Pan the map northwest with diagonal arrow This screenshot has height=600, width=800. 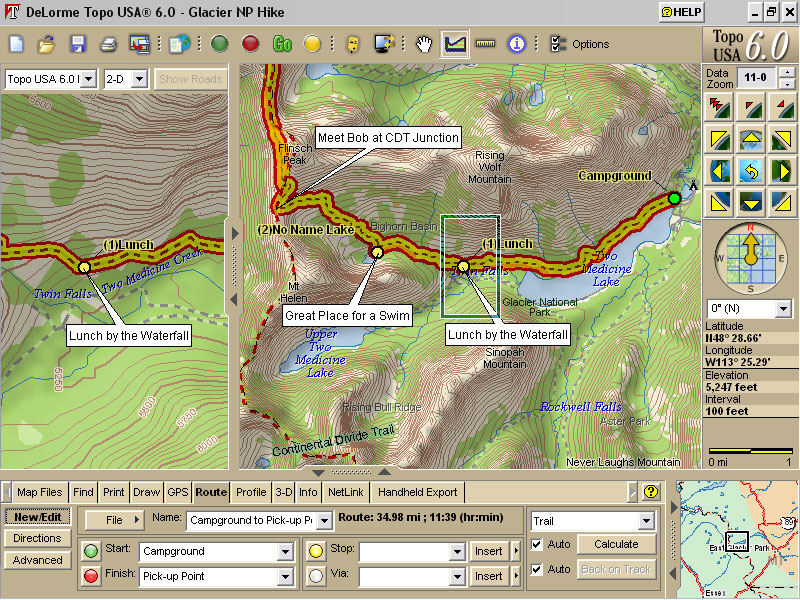coord(719,140)
